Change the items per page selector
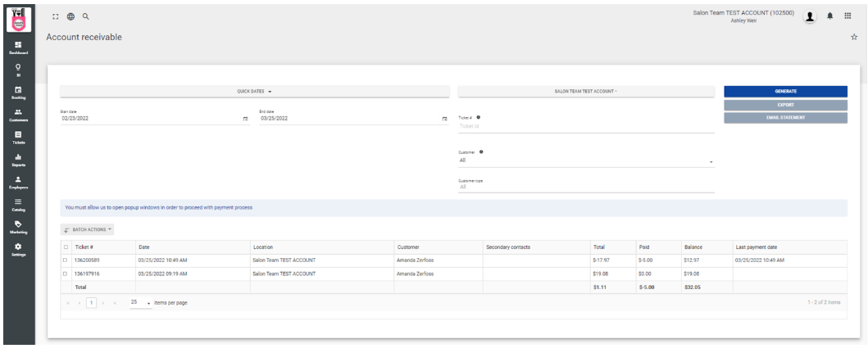 pyautogui.click(x=142, y=303)
